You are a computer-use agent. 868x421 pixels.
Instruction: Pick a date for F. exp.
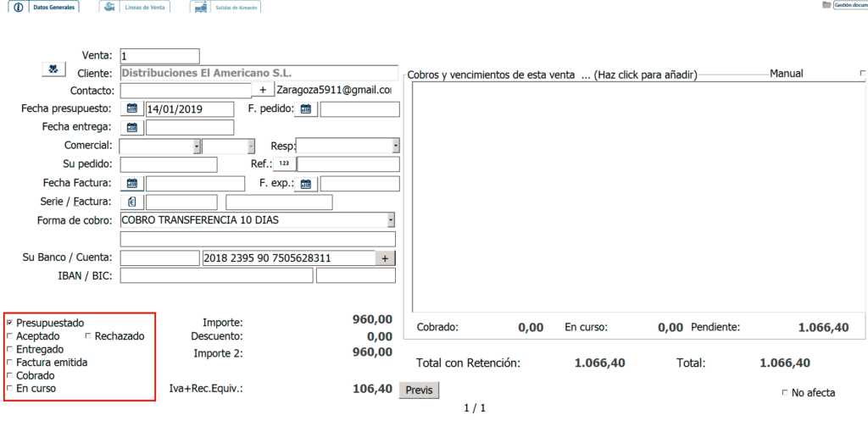click(306, 184)
